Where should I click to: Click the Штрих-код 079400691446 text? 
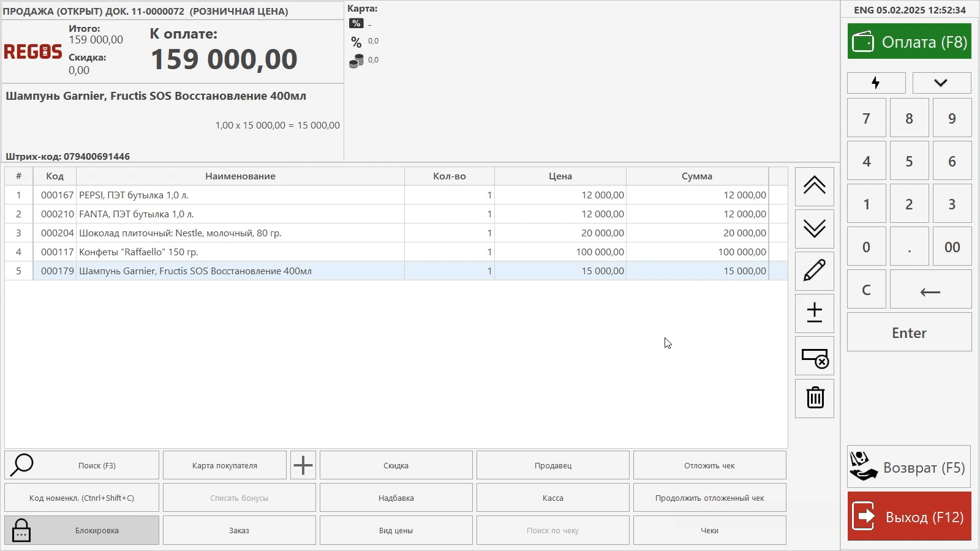click(67, 156)
